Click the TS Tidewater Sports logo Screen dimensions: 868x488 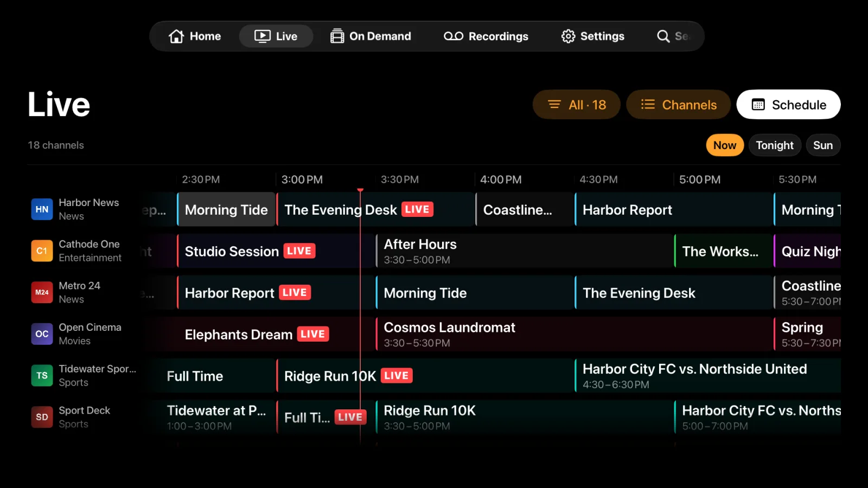point(42,376)
